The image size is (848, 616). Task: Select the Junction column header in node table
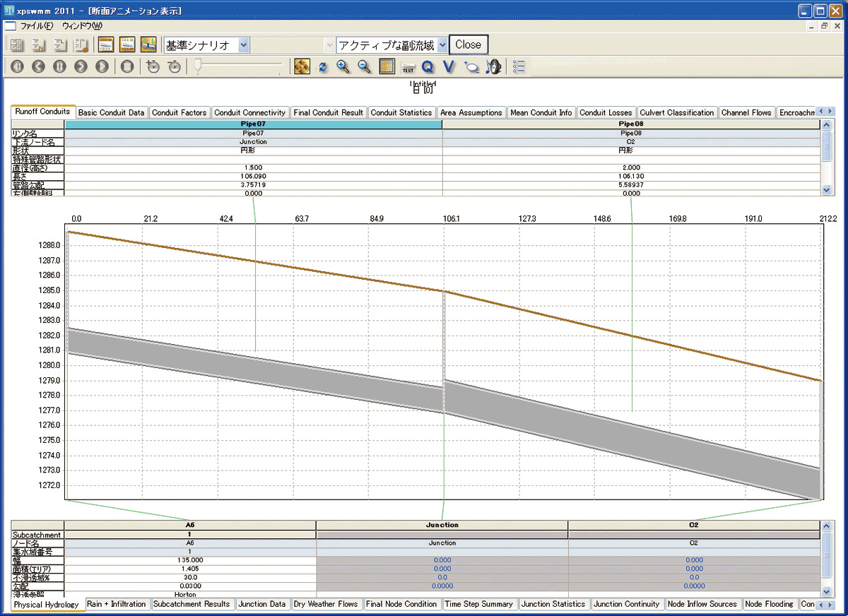point(442,525)
